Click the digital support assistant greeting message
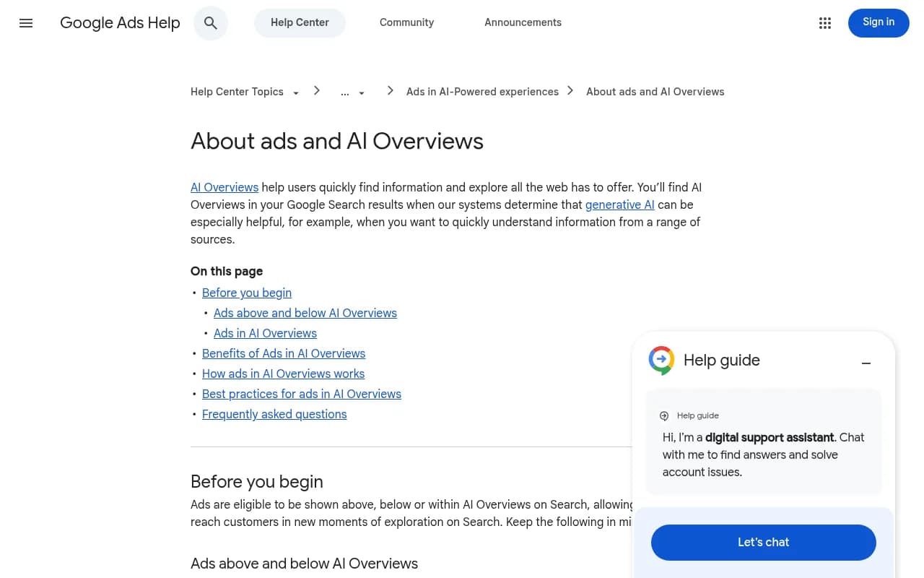 pyautogui.click(x=764, y=454)
